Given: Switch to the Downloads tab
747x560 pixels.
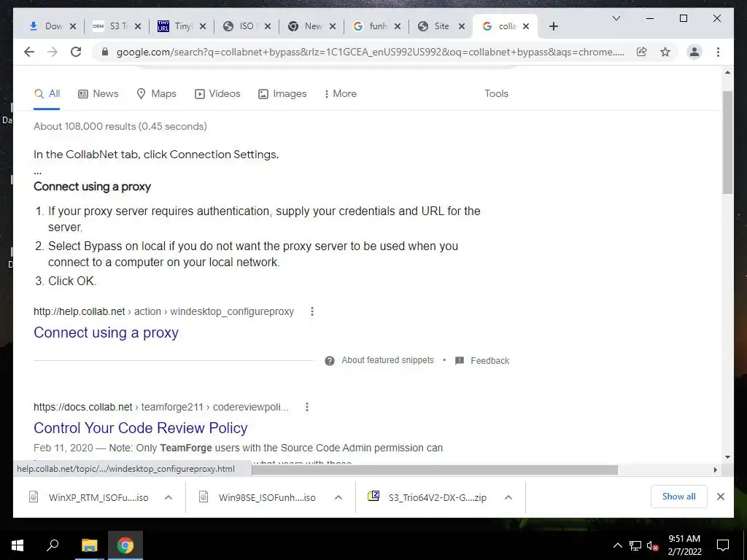Looking at the screenshot, I should click(x=46, y=26).
